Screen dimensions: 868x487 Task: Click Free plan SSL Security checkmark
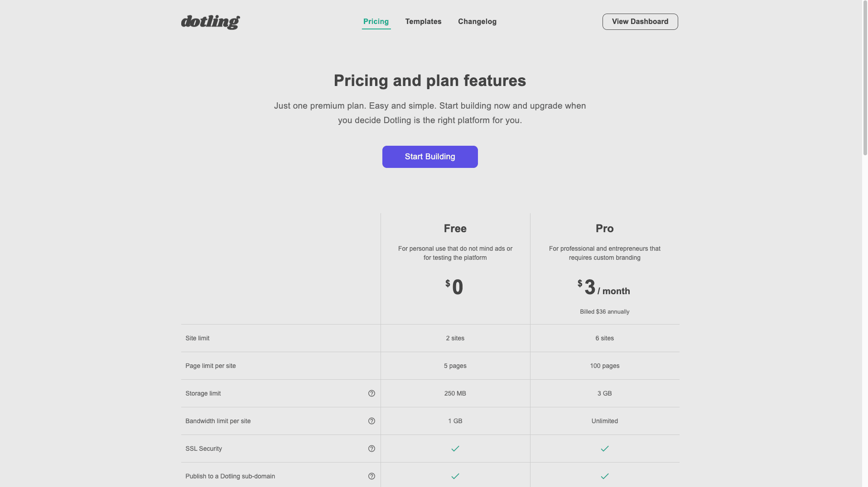click(455, 449)
